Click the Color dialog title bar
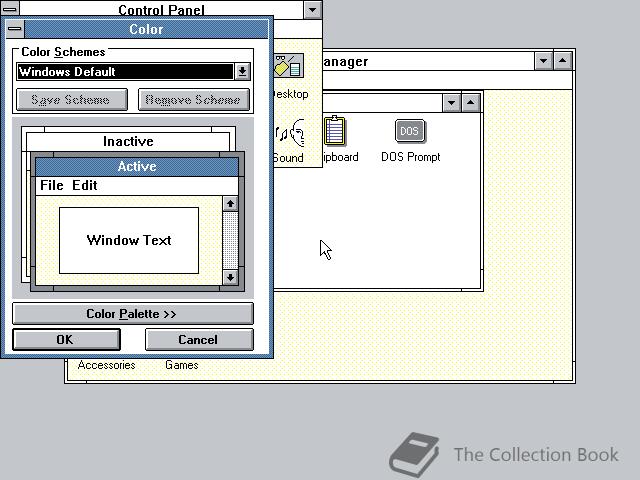 coord(146,29)
